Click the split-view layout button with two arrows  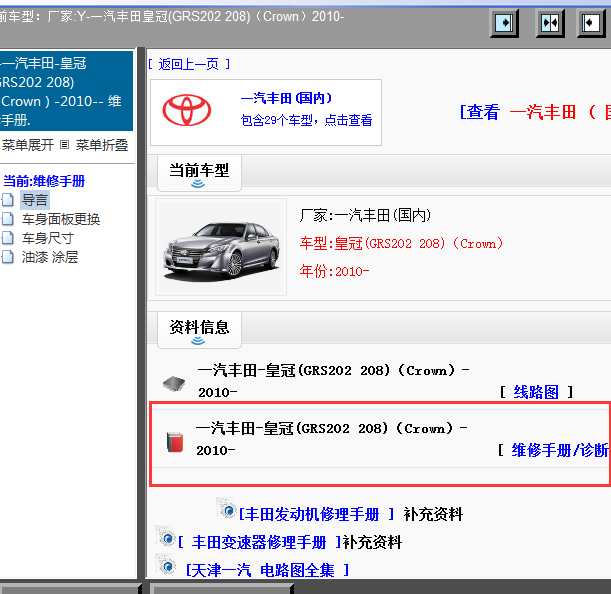point(550,23)
